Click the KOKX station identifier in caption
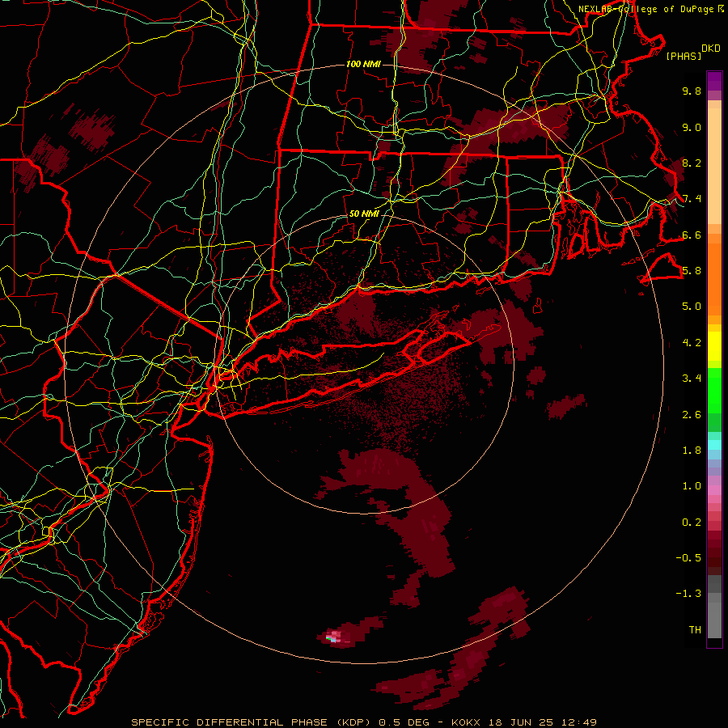This screenshot has height=728, width=728. [x=467, y=722]
